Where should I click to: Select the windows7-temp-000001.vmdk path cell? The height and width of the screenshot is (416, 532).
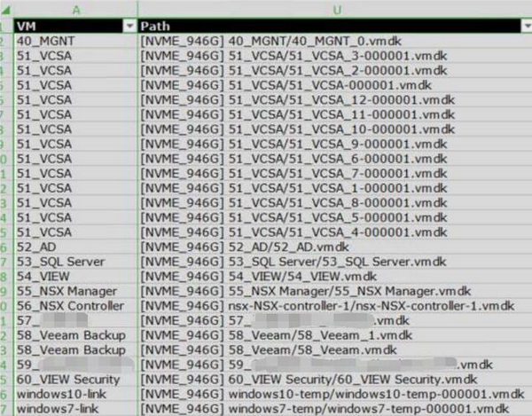(335, 409)
